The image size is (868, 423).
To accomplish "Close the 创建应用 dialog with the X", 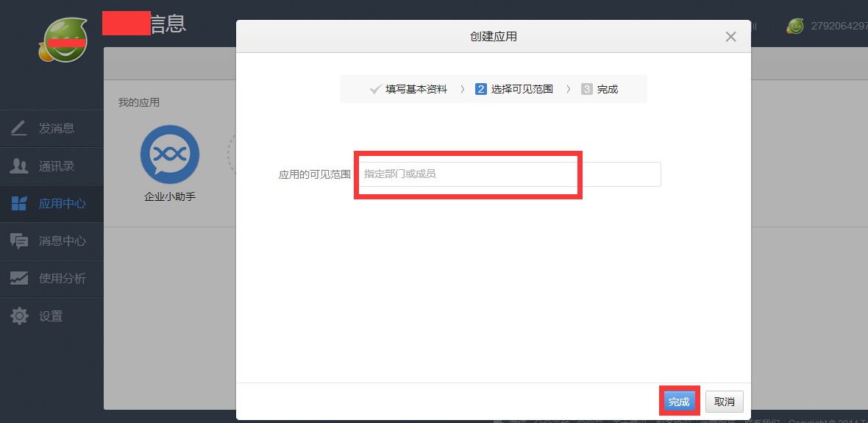I will 730,37.
